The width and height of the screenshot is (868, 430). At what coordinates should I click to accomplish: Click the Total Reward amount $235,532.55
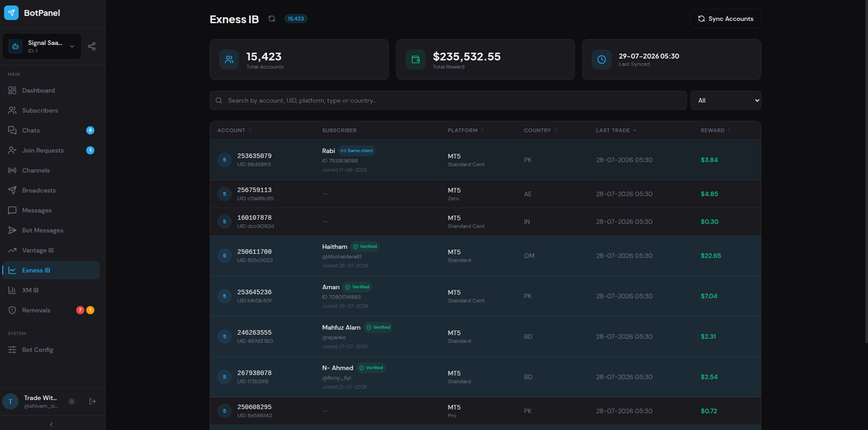pyautogui.click(x=467, y=56)
